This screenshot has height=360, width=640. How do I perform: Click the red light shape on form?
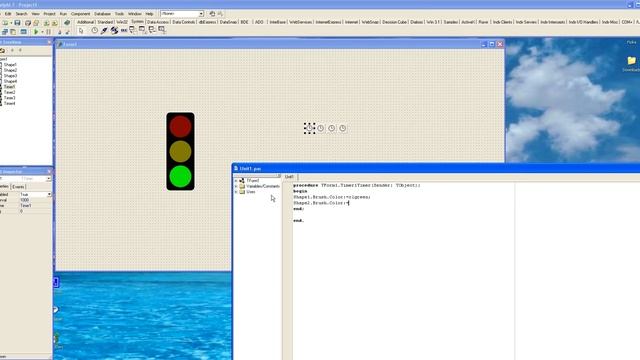(180, 127)
